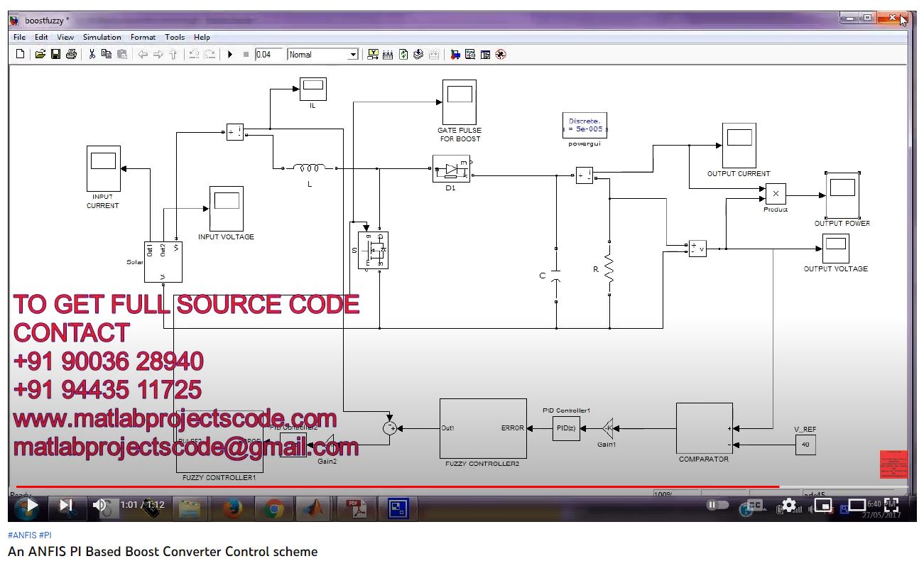The image size is (924, 566).
Task: Select the IL scope block
Action: click(312, 89)
